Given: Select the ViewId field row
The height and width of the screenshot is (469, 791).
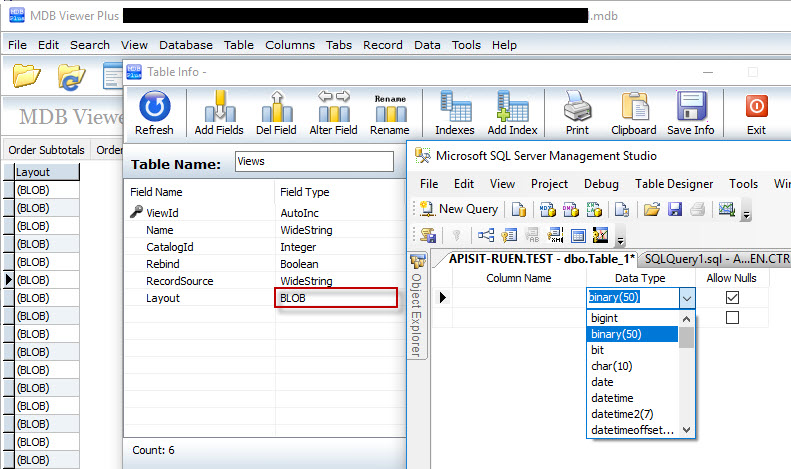Looking at the screenshot, I should [265, 213].
